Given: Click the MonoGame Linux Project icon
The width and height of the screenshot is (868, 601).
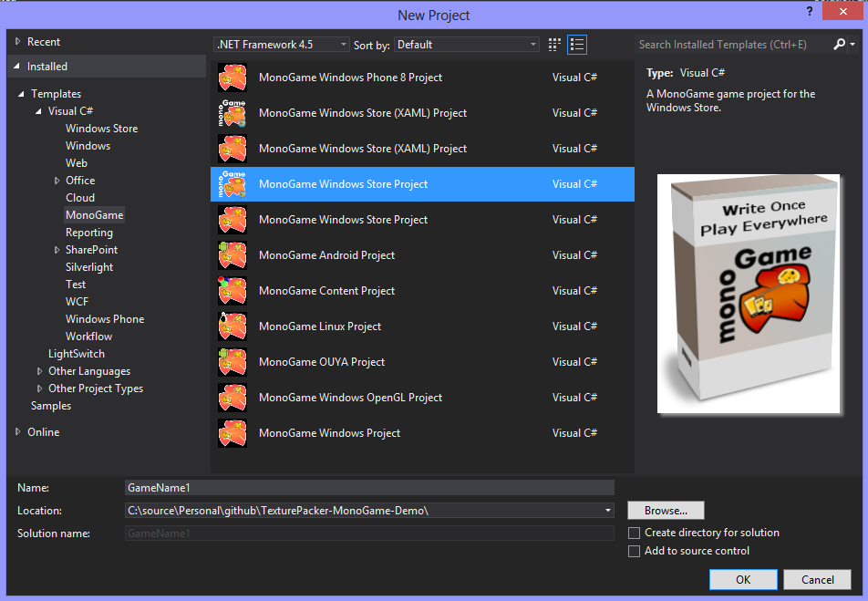Looking at the screenshot, I should pyautogui.click(x=232, y=326).
